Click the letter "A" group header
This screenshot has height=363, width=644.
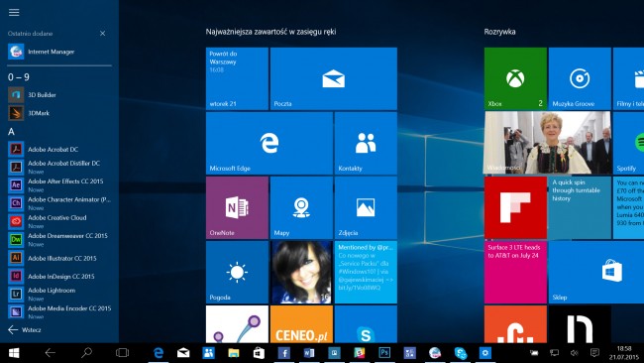pos(11,132)
